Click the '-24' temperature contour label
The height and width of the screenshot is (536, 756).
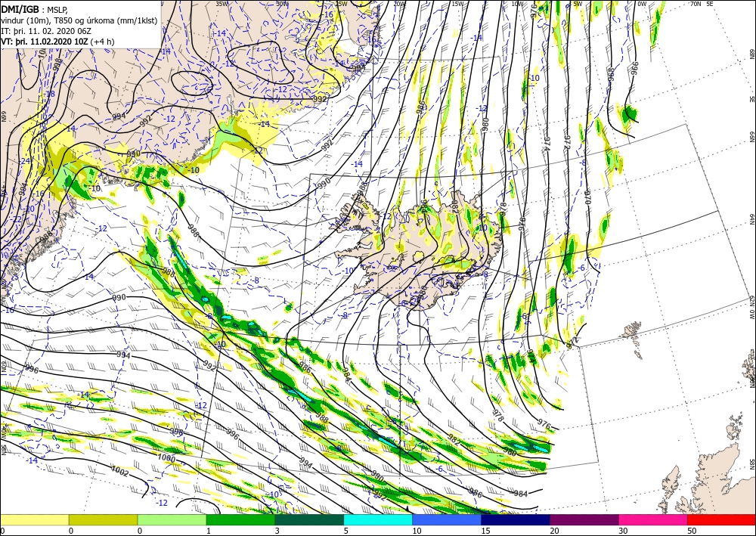(x=26, y=161)
